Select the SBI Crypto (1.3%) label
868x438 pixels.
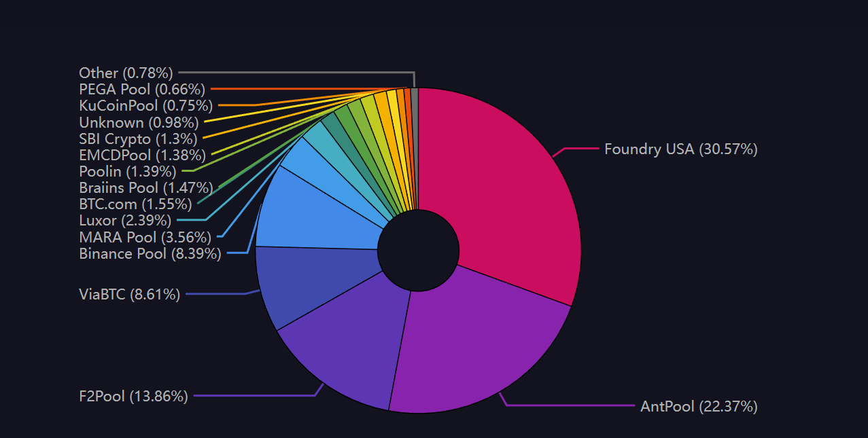(x=138, y=139)
